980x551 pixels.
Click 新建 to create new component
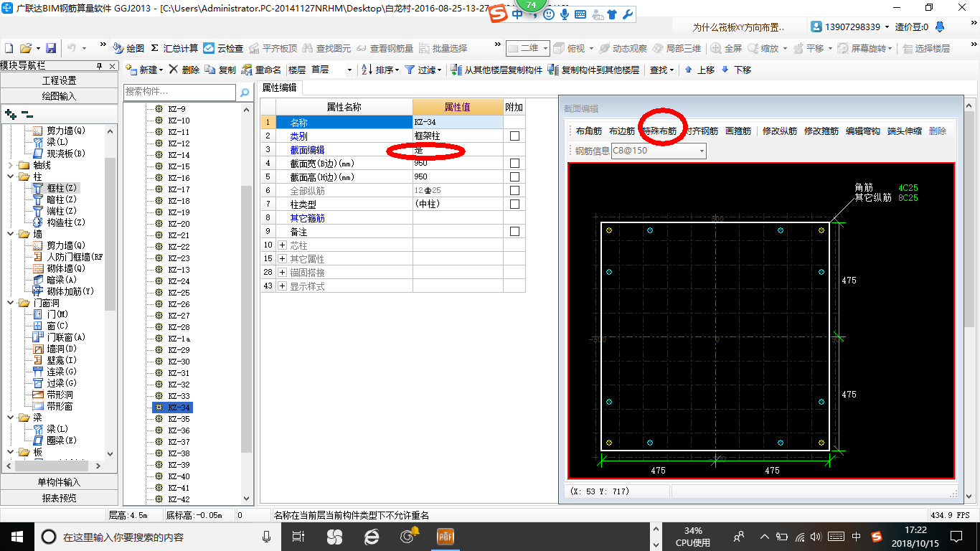click(144, 70)
